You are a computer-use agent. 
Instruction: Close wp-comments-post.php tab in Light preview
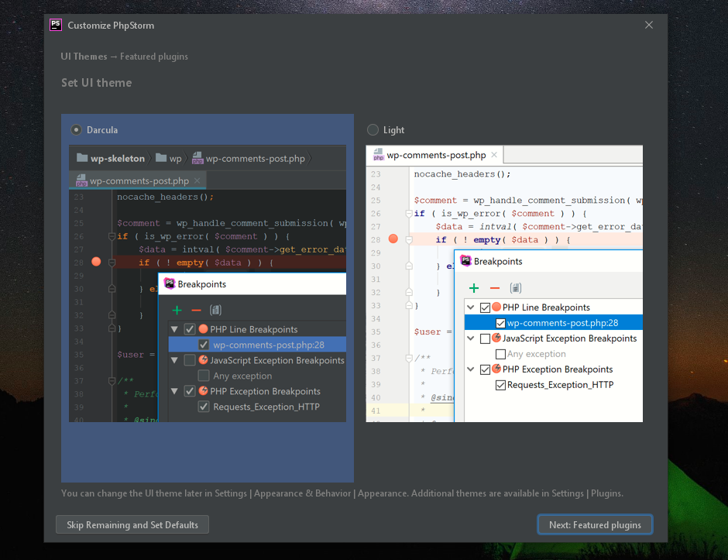pyautogui.click(x=494, y=155)
